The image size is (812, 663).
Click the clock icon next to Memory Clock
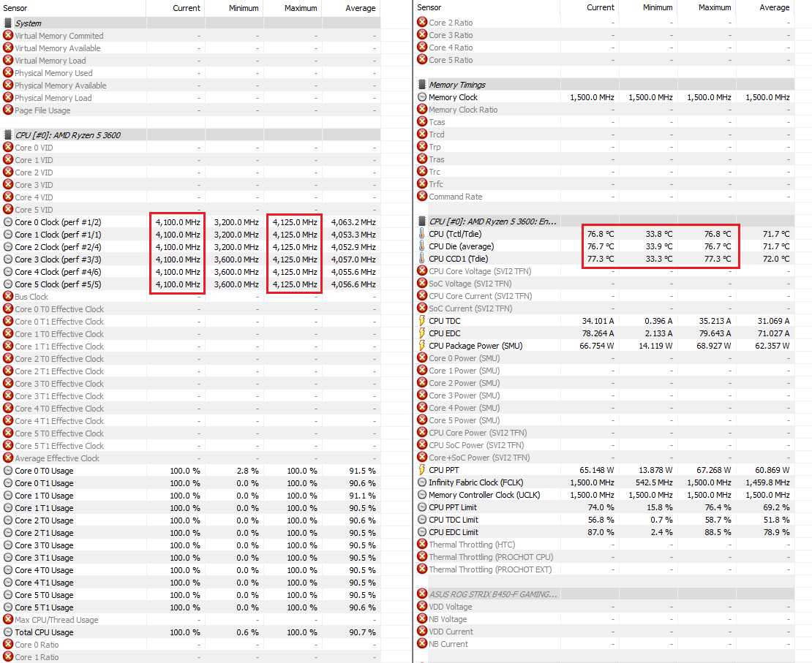click(x=422, y=97)
